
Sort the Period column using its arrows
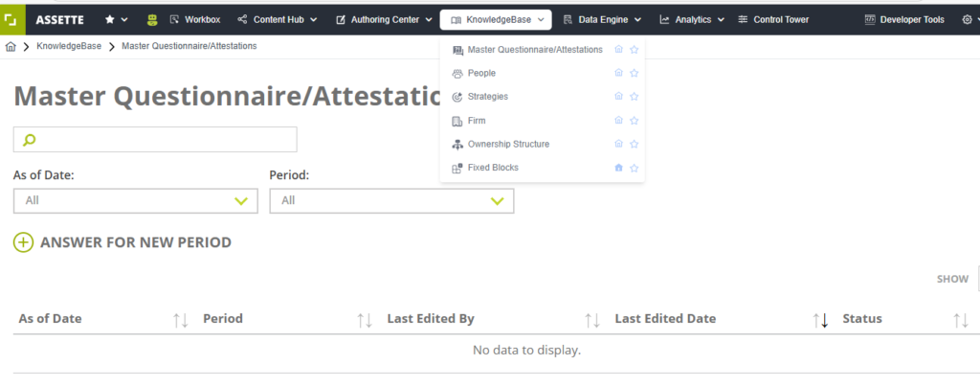tap(364, 320)
